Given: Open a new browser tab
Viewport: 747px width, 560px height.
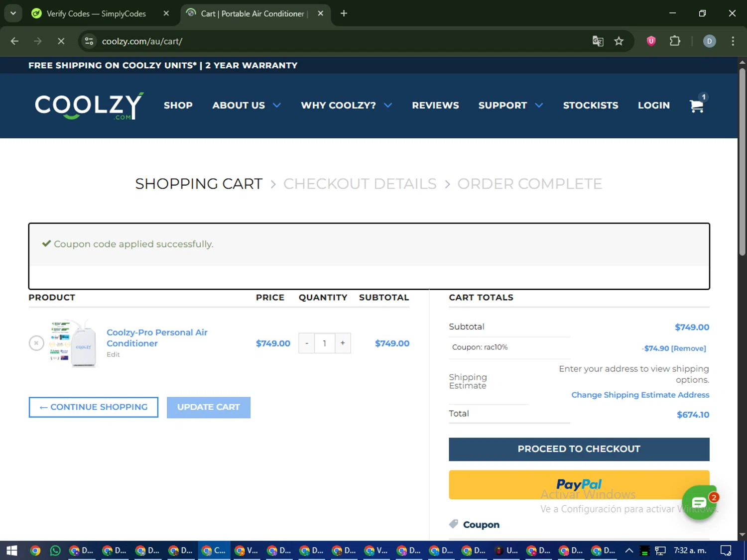Looking at the screenshot, I should (344, 13).
